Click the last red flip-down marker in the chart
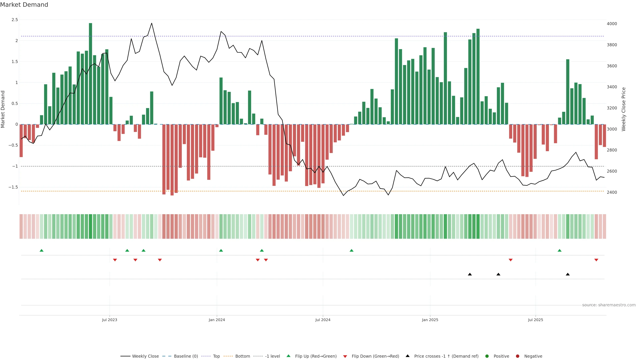644x362 pixels. [596, 260]
